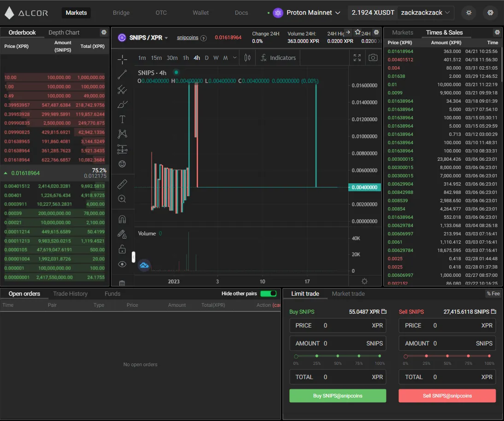Open the Indicators menu

[278, 58]
